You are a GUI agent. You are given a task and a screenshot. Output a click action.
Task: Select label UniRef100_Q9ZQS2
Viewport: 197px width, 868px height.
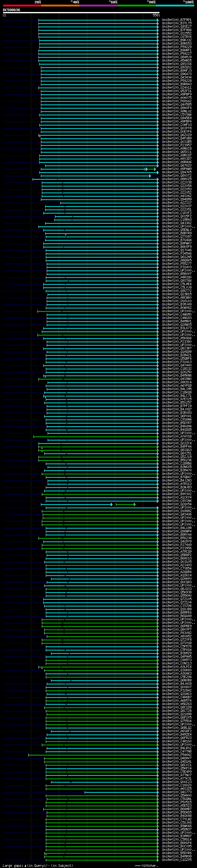(176, 67)
